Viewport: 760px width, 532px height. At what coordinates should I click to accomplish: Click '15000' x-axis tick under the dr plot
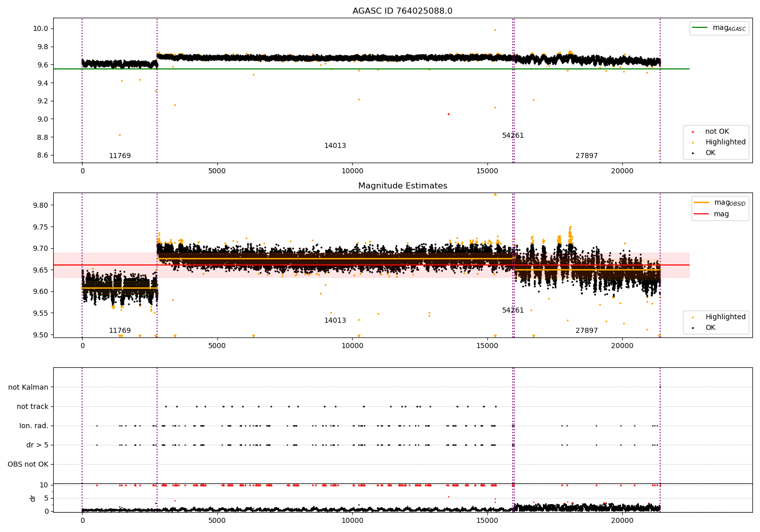coord(487,521)
